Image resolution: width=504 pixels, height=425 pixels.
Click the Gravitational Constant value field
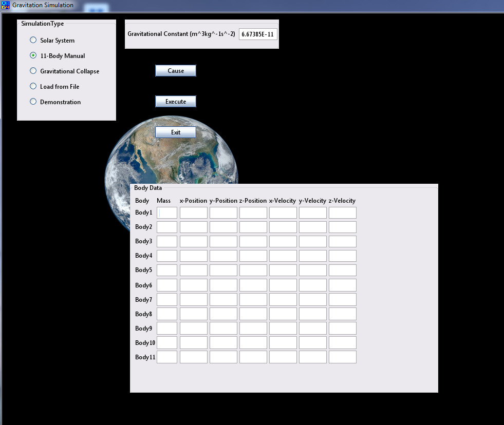(x=257, y=34)
